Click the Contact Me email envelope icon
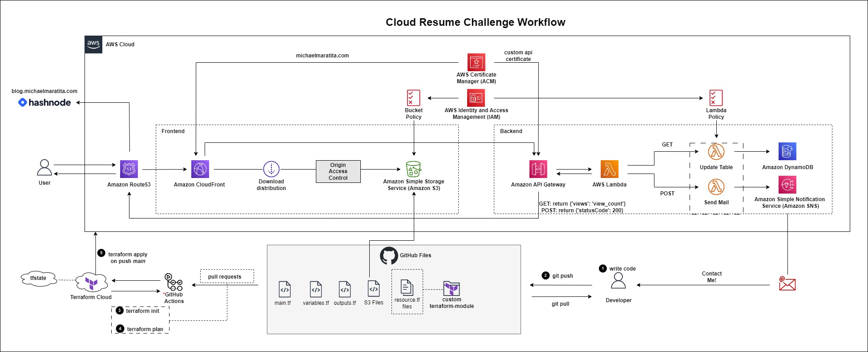 (787, 283)
